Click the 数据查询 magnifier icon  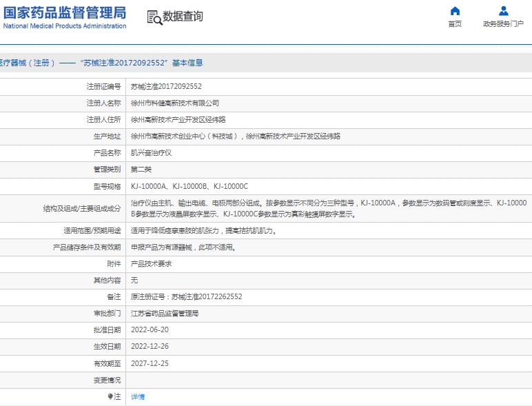[154, 17]
